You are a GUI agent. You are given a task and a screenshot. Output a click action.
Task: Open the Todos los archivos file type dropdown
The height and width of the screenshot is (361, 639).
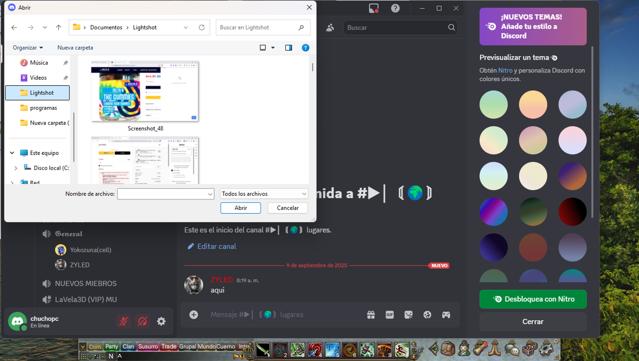(263, 194)
